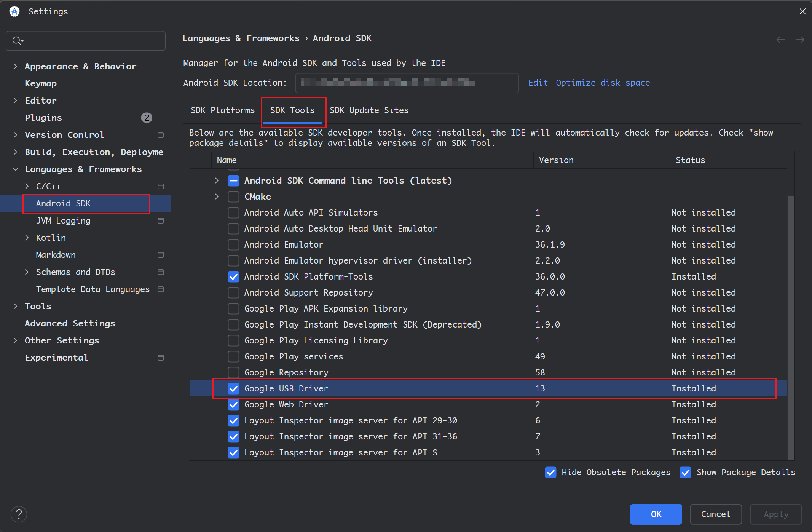
Task: Click the Android Studio logo in title bar
Action: tap(14, 11)
